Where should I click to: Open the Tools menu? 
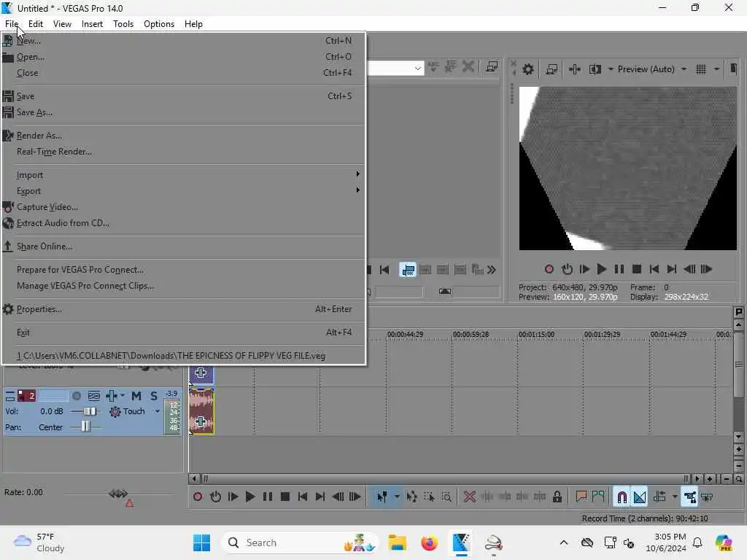(x=123, y=24)
